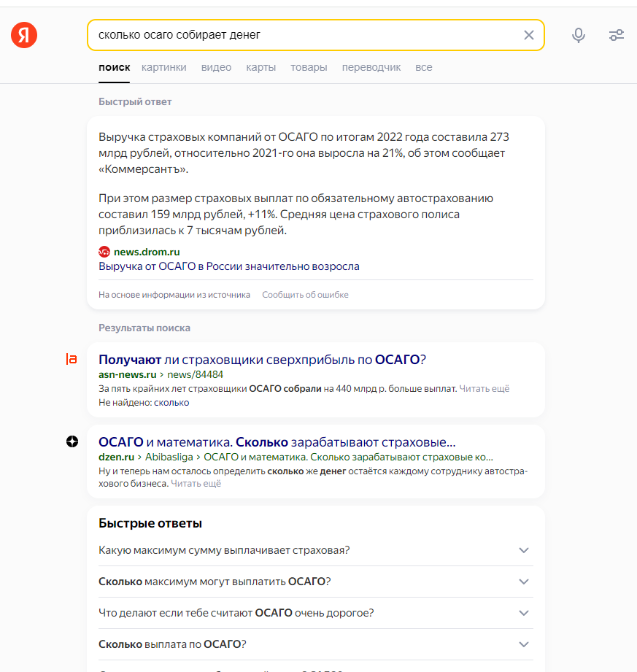Expand 'Что делают если тебе считают ОСАГО очень дорогое?'
The height and width of the screenshot is (672, 637).
point(316,613)
